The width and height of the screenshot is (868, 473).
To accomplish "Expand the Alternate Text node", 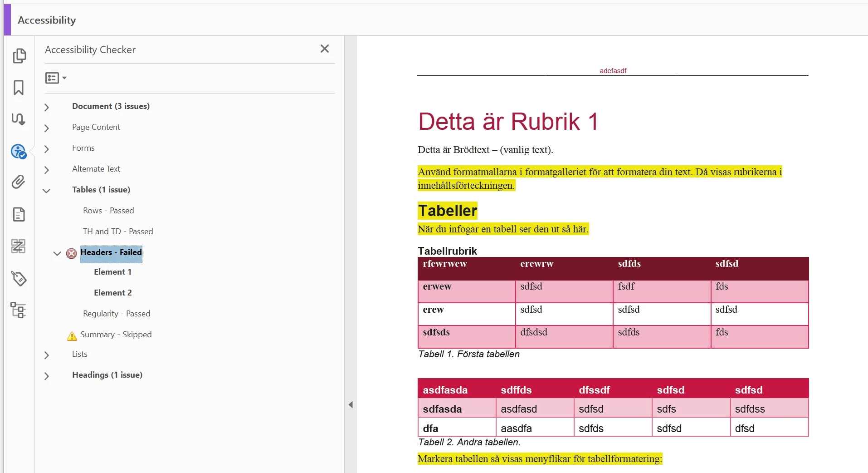I will coord(46,170).
